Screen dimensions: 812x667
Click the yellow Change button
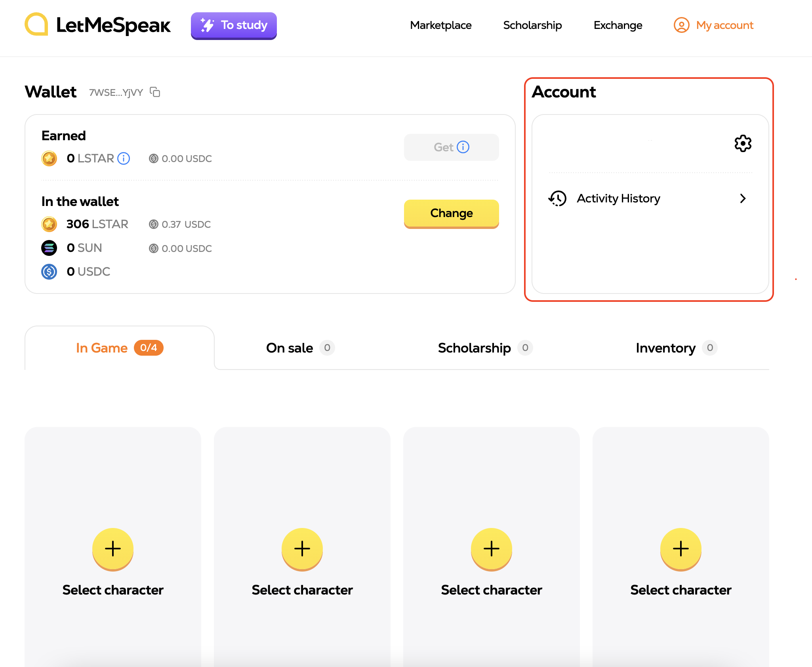point(452,214)
